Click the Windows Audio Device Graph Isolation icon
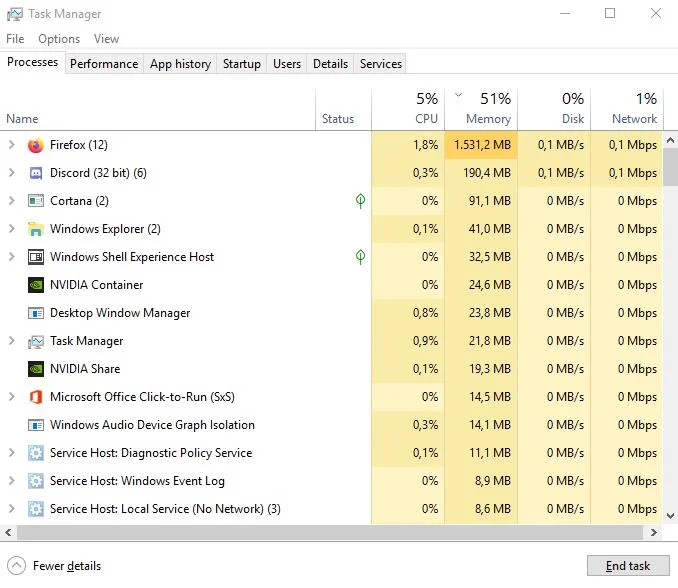Screen dimensions: 678x588 pyautogui.click(x=35, y=425)
